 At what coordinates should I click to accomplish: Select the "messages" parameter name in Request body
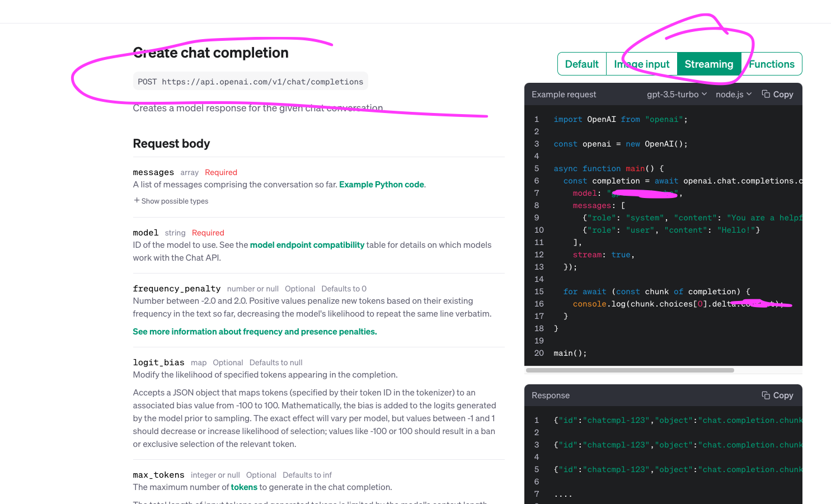[x=153, y=172]
